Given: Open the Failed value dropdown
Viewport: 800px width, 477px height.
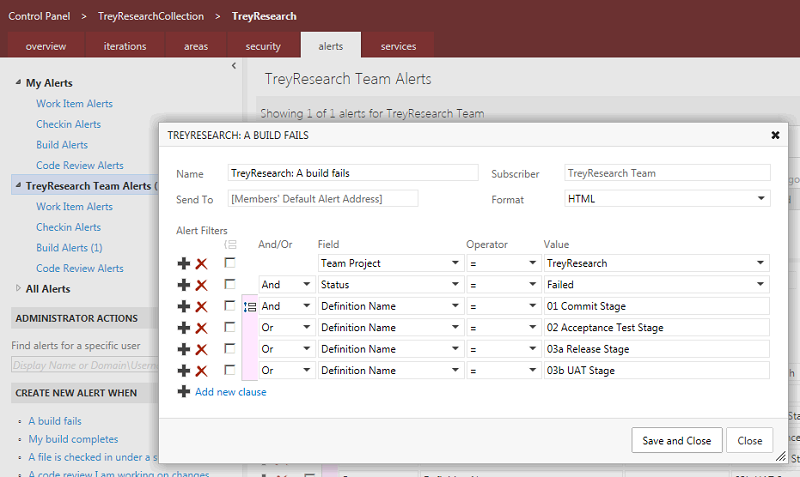Looking at the screenshot, I should pyautogui.click(x=760, y=285).
